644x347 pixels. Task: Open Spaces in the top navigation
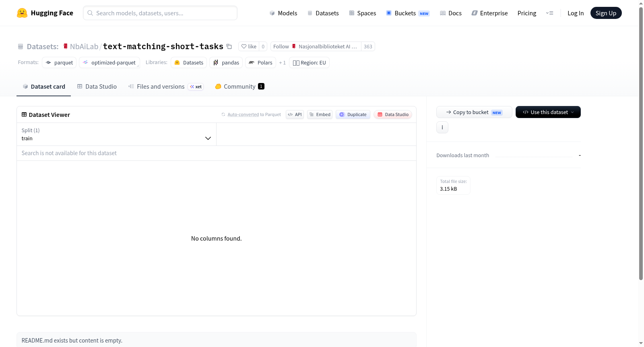click(362, 13)
